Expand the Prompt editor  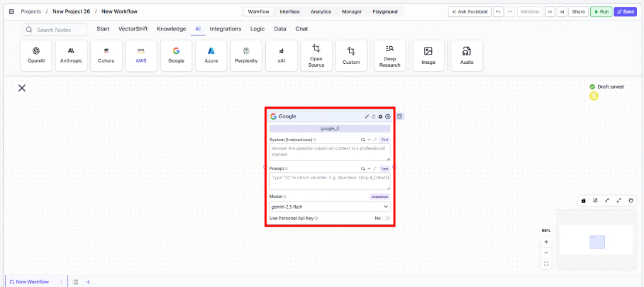[375, 169]
